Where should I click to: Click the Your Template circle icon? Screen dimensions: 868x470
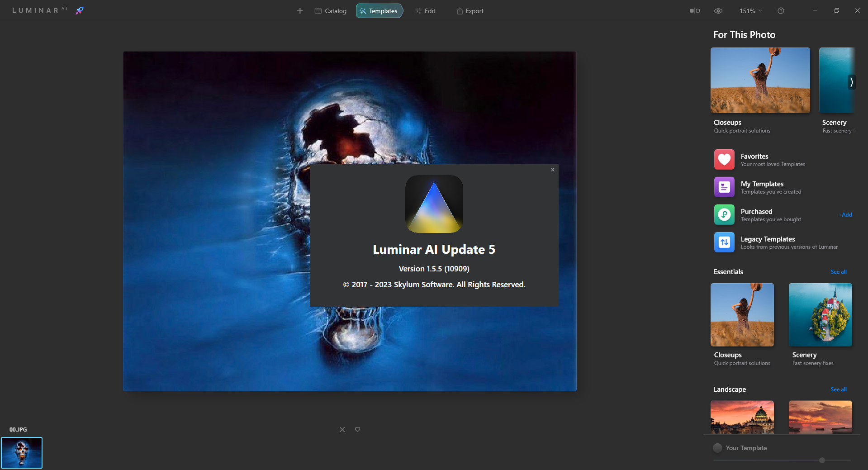pyautogui.click(x=717, y=448)
